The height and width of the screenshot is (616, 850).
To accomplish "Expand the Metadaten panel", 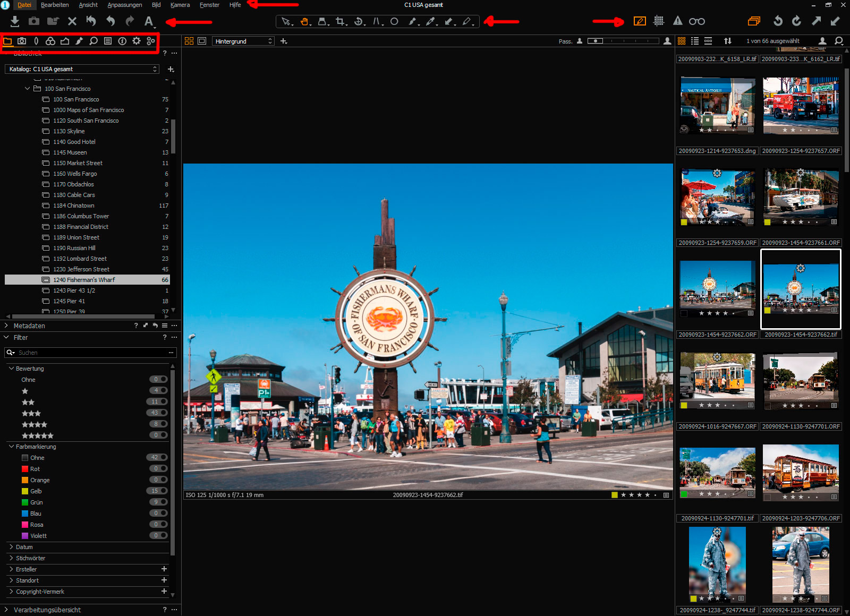I will coord(6,326).
